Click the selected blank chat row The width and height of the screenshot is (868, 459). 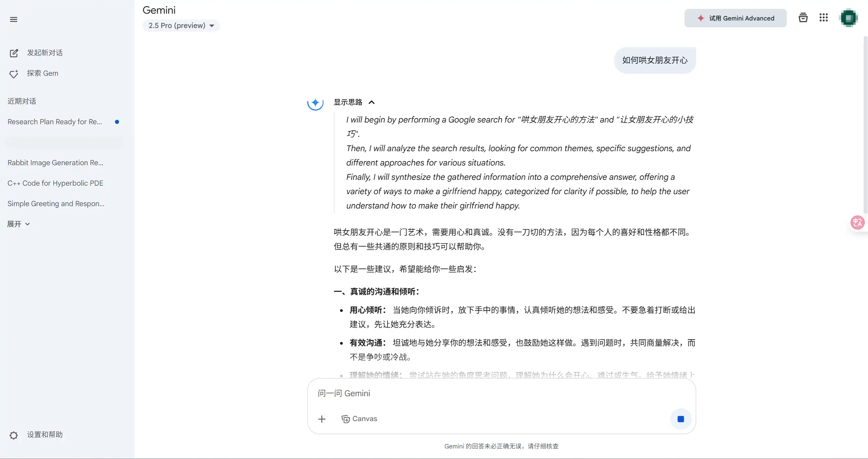(x=64, y=142)
